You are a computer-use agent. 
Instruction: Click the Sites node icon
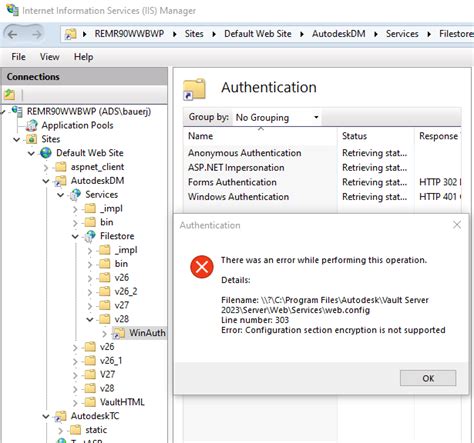pyautogui.click(x=32, y=139)
